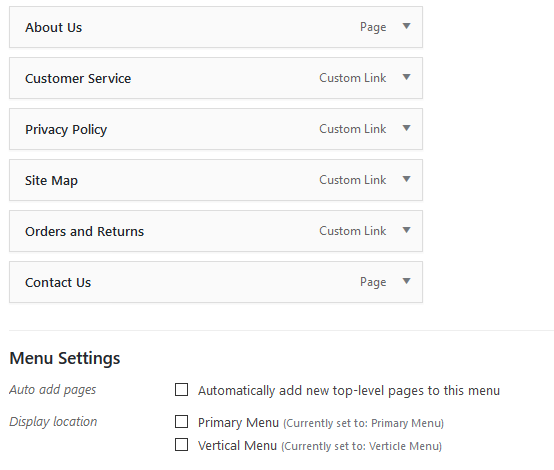
Task: Click Custom Link label on Site Map
Action: [353, 180]
